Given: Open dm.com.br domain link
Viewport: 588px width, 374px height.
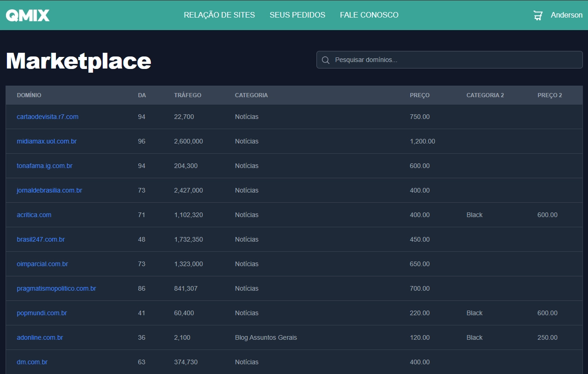Looking at the screenshot, I should (32, 362).
